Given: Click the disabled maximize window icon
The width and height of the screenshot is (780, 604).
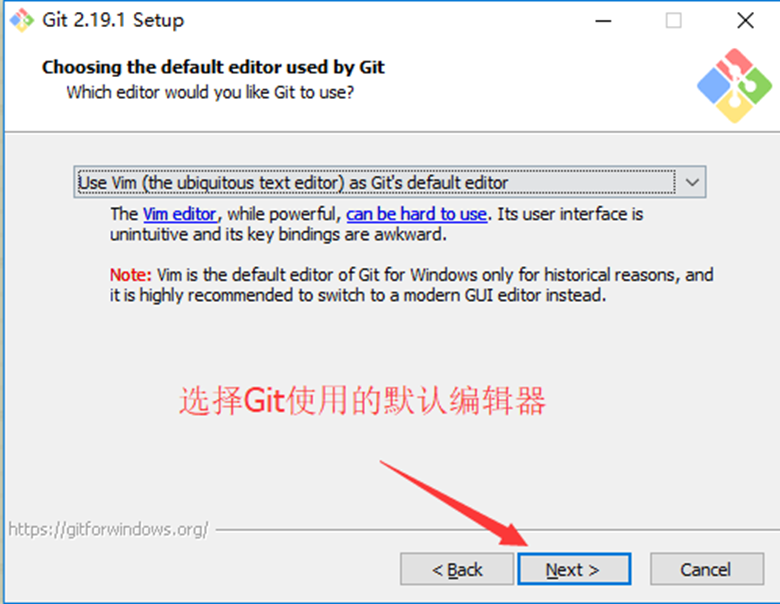Looking at the screenshot, I should pyautogui.click(x=674, y=20).
